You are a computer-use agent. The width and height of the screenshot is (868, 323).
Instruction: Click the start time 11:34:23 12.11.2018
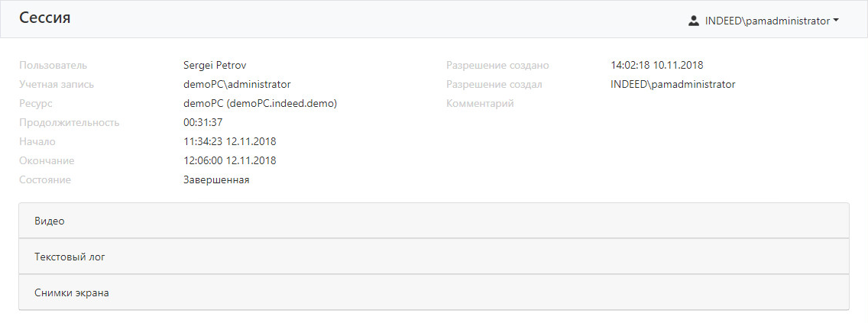(x=229, y=141)
